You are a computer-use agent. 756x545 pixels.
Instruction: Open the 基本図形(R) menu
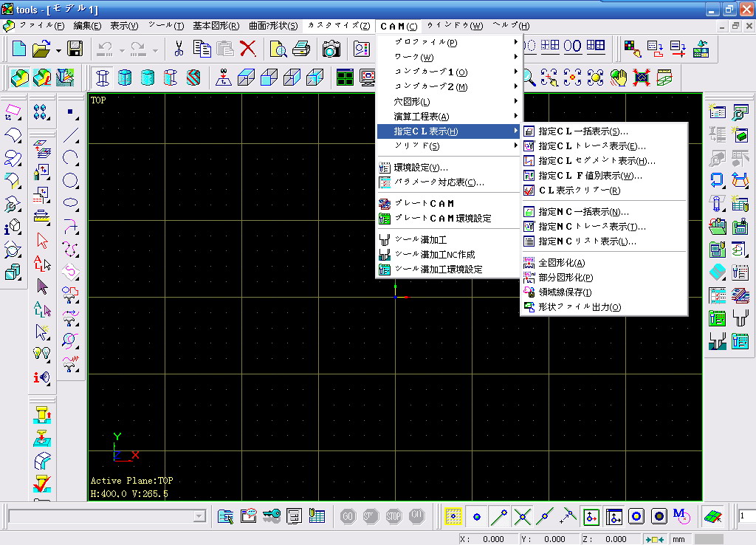pos(216,26)
